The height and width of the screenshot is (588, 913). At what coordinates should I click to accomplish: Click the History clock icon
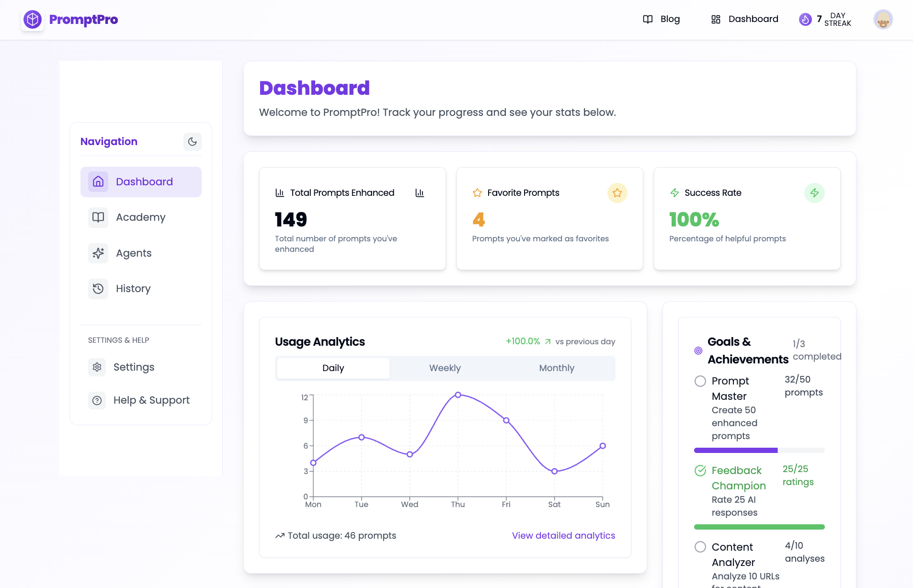point(98,288)
